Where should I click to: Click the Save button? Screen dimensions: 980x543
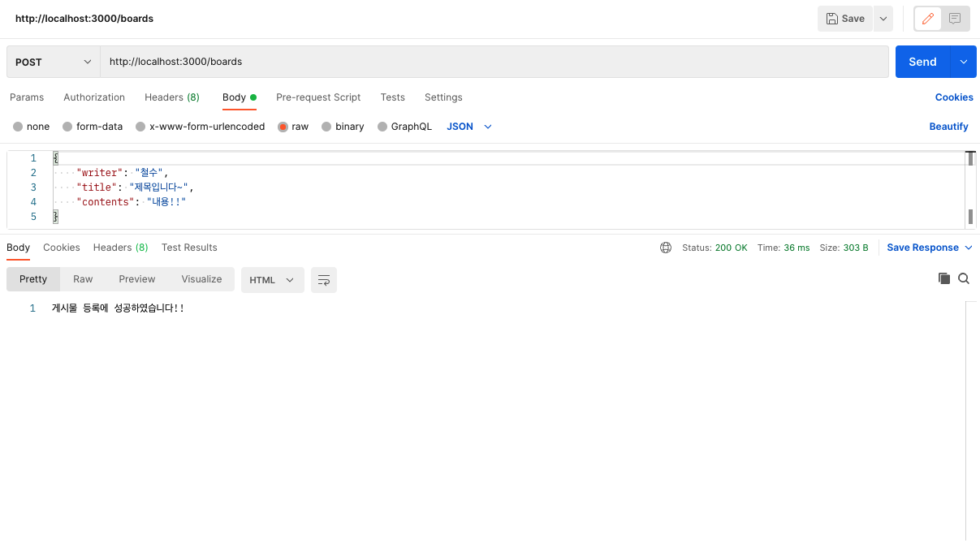pyautogui.click(x=845, y=19)
